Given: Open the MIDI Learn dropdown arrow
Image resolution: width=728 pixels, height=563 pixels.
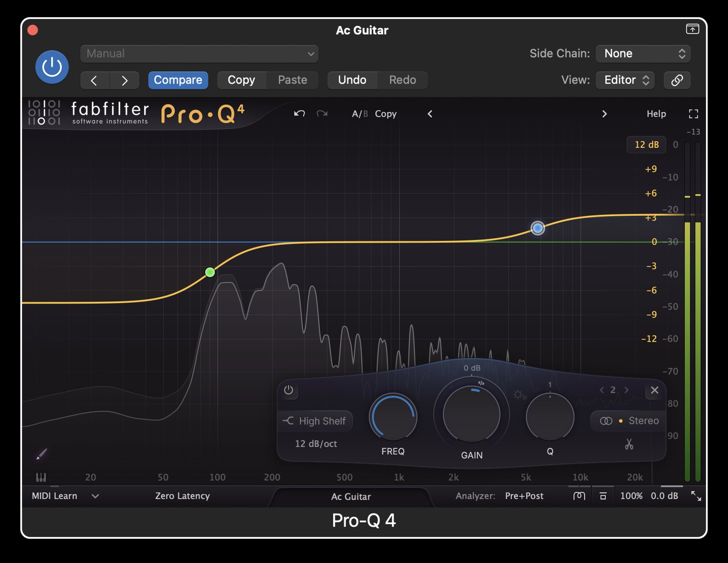Looking at the screenshot, I should (x=95, y=496).
